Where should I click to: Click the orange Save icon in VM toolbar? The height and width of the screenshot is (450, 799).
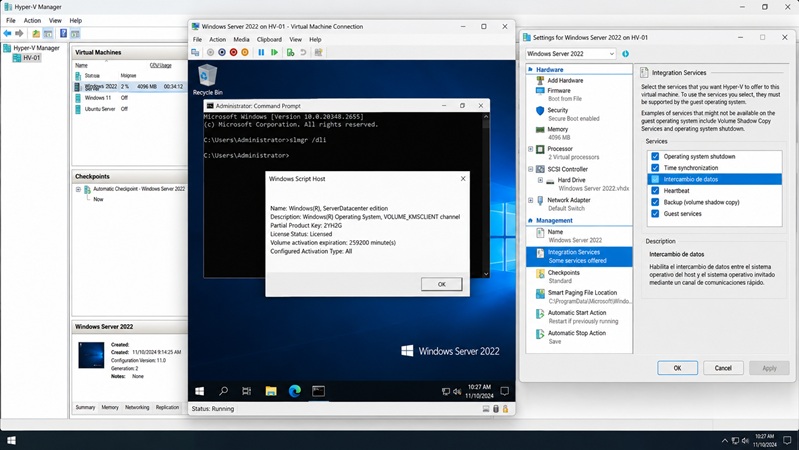coord(245,52)
